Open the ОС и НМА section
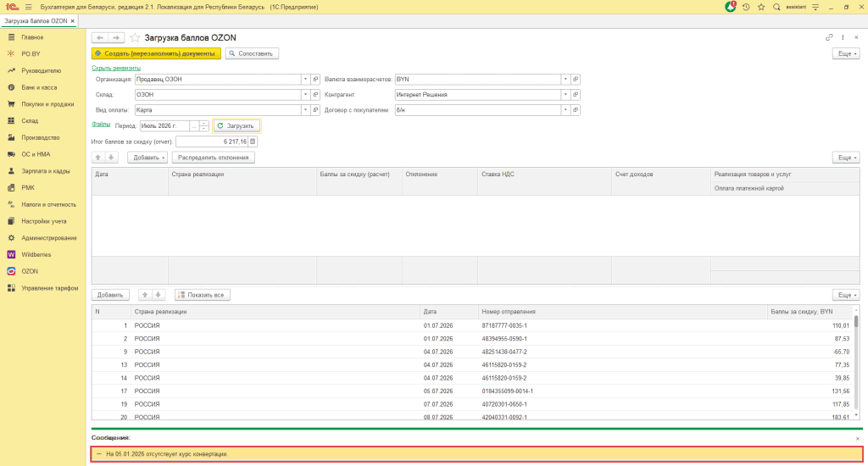Screen dimensions: 868x466 coord(36,154)
